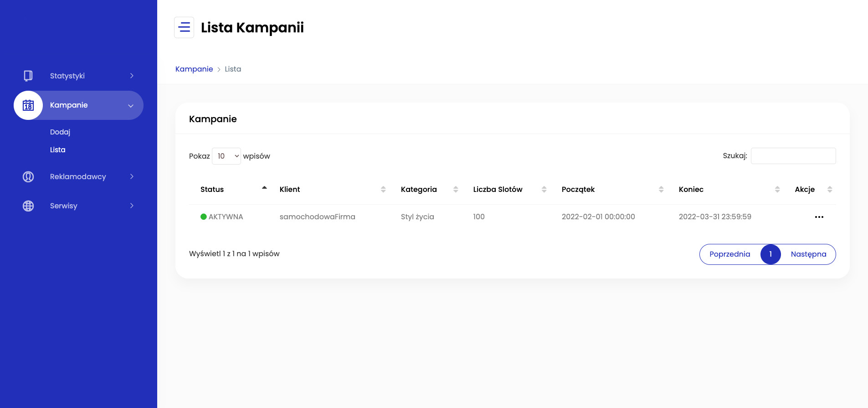Sort by Kategoria column arrows
This screenshot has width=868, height=408.
coord(455,189)
